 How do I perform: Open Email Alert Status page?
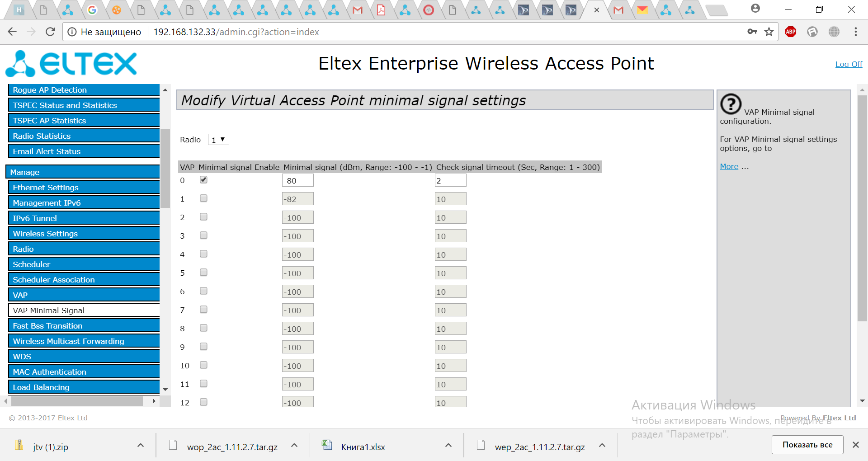pyautogui.click(x=84, y=151)
